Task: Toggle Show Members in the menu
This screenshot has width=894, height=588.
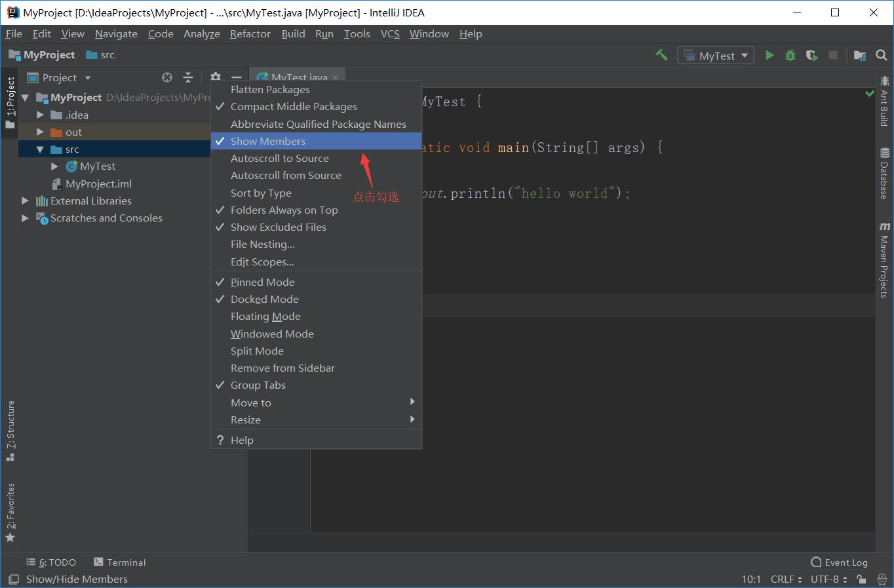Action: [267, 140]
